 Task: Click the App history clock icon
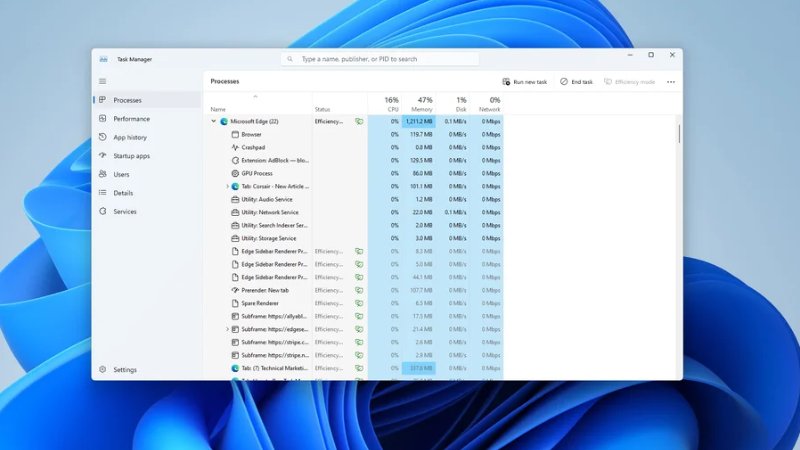click(103, 137)
